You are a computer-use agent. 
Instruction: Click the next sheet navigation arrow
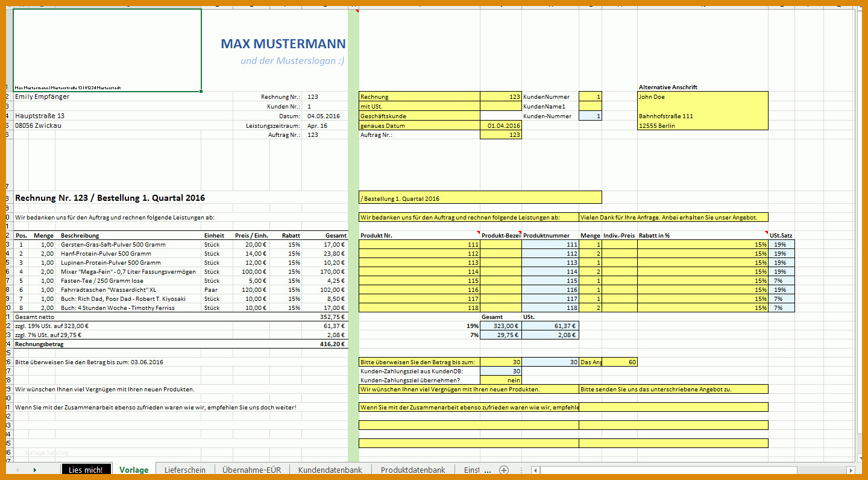pyautogui.click(x=34, y=470)
